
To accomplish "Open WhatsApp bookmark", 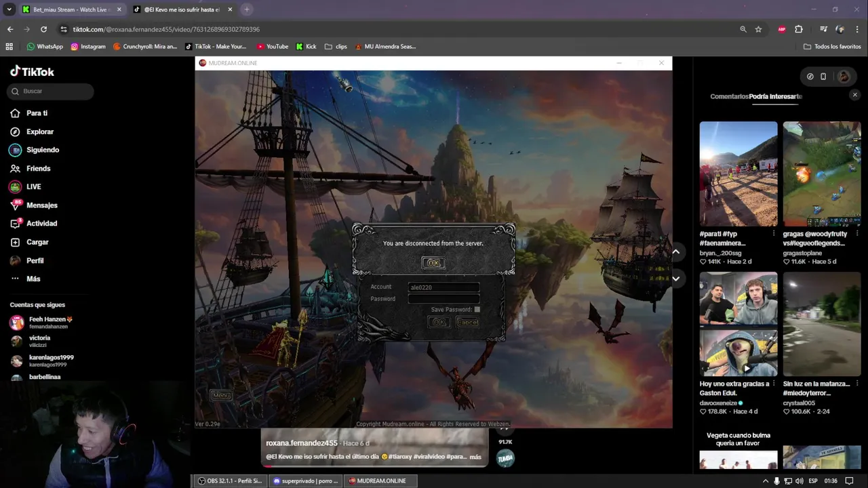I will tap(45, 47).
